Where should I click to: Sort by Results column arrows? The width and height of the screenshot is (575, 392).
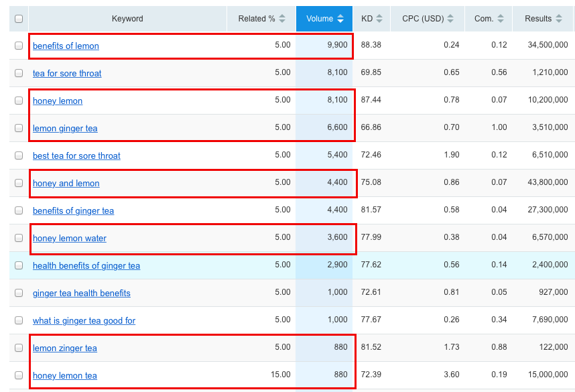(x=558, y=19)
